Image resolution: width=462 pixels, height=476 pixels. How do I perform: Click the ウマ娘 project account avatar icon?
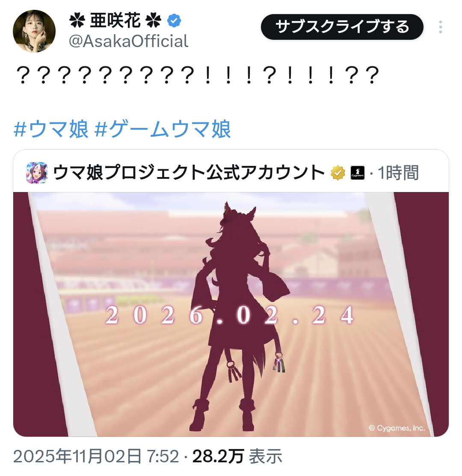37,173
